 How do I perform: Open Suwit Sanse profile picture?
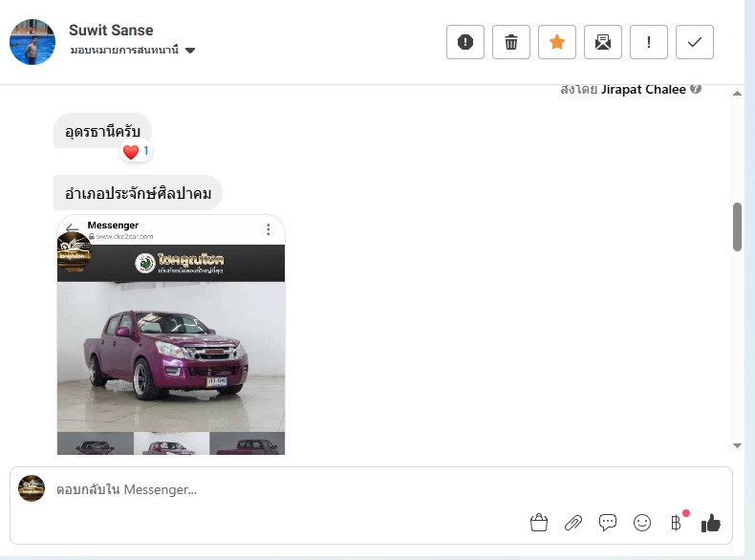(32, 41)
